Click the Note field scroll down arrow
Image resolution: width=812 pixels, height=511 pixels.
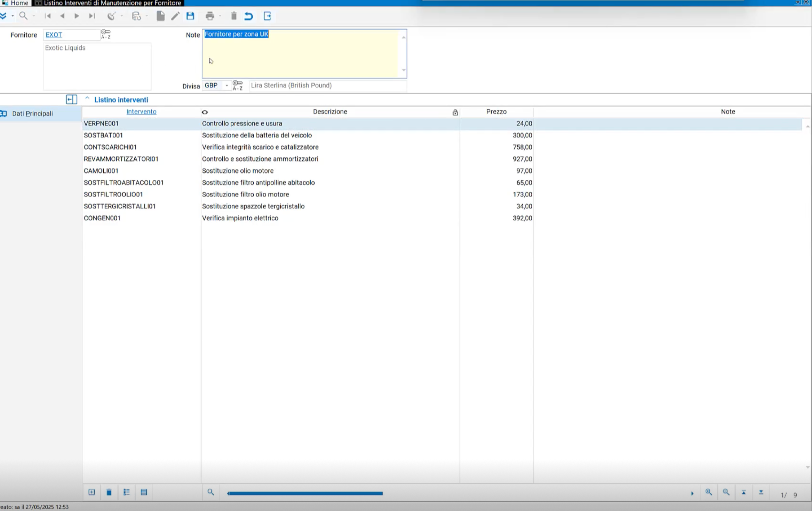[404, 70]
